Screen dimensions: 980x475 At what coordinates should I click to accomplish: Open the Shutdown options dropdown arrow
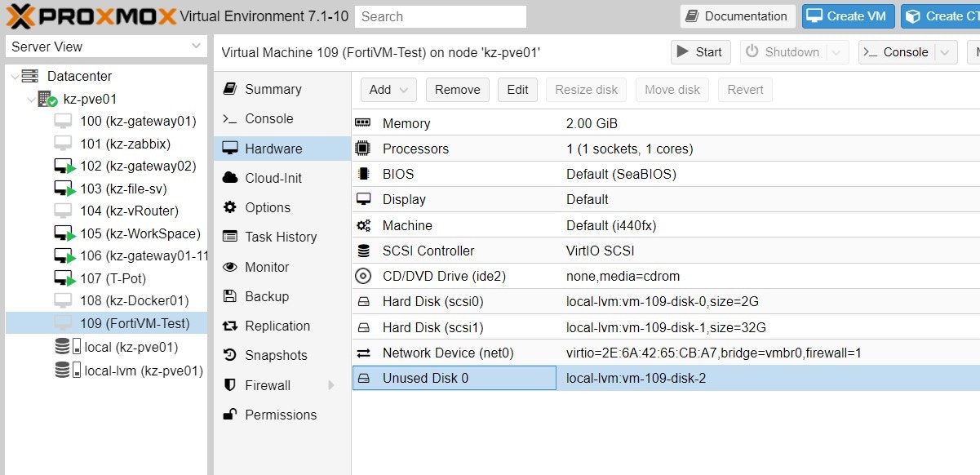(x=836, y=52)
